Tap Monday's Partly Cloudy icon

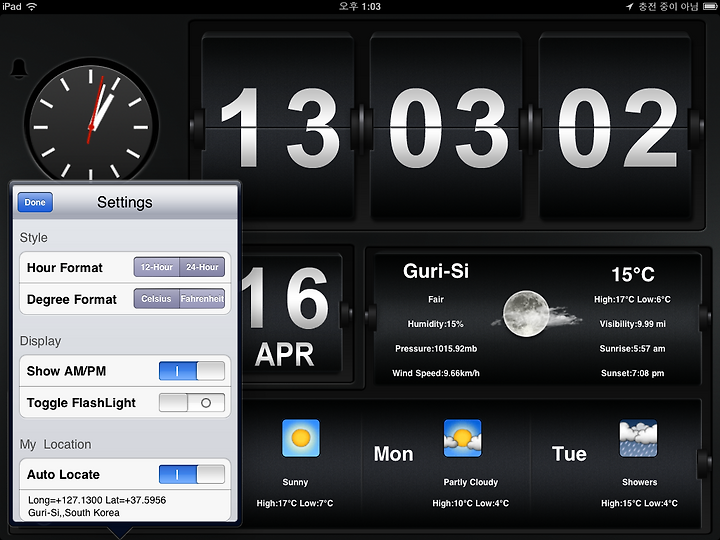tap(462, 438)
